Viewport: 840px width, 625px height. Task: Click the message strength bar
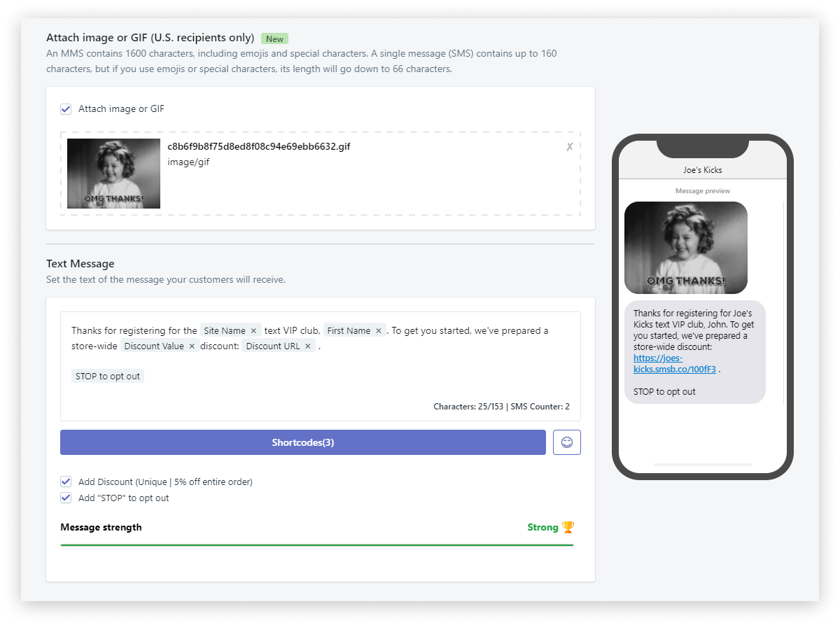[316, 545]
